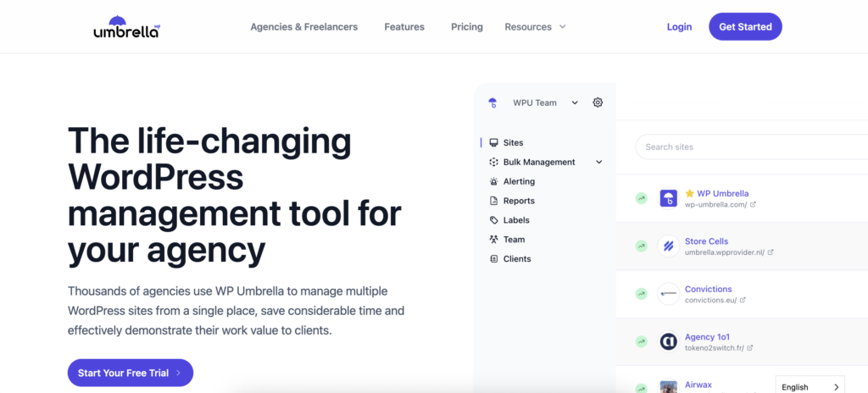Go to the Pricing page
This screenshot has height=393, width=868.
click(467, 26)
